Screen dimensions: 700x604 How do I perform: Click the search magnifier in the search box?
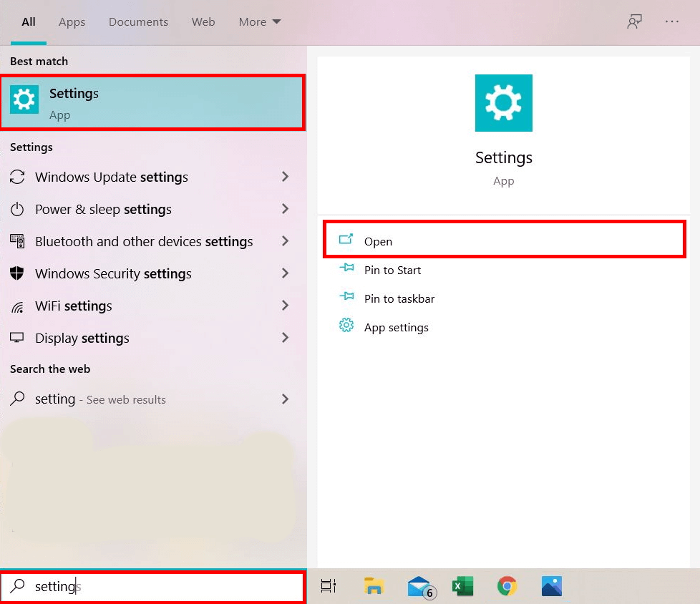coord(17,585)
